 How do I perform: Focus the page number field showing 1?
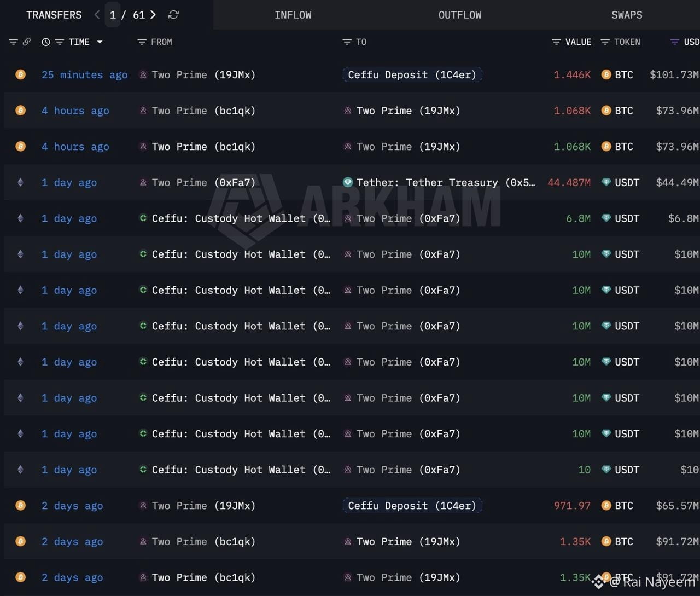tap(113, 15)
